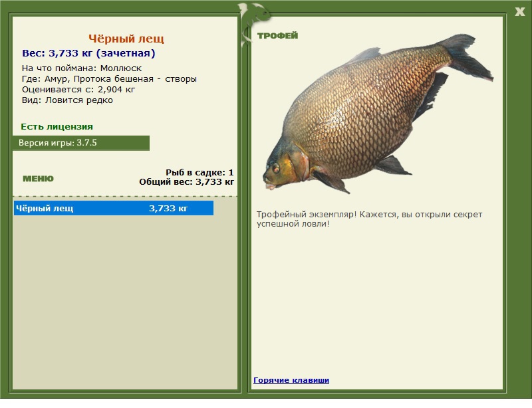Select the Чёрный лещ row in keepnet list
The height and width of the screenshot is (408, 532).
click(x=114, y=208)
